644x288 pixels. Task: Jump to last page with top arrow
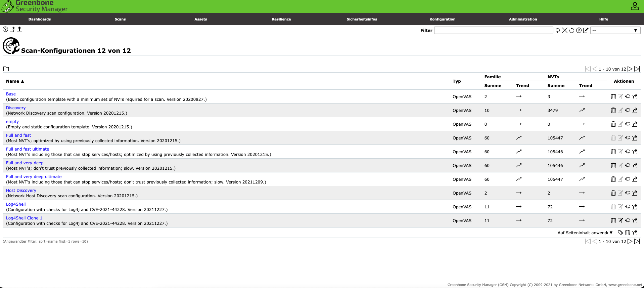pos(637,69)
